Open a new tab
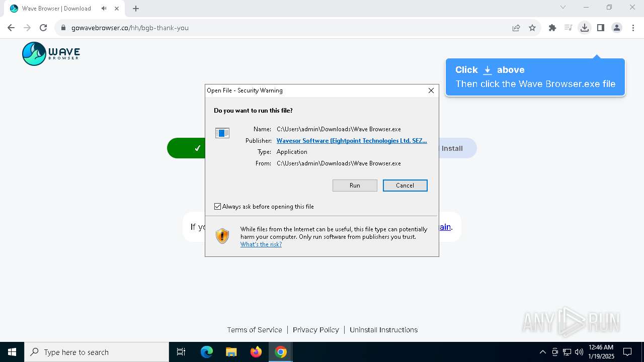The image size is (644, 362). tap(136, 9)
